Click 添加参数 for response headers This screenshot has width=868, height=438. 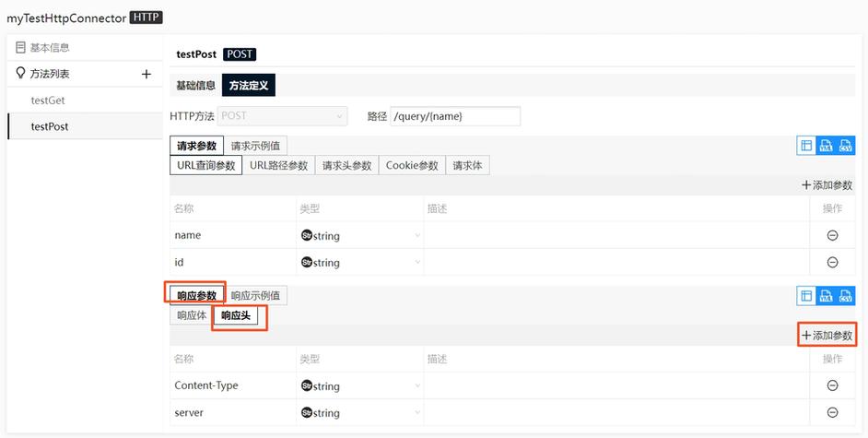827,336
